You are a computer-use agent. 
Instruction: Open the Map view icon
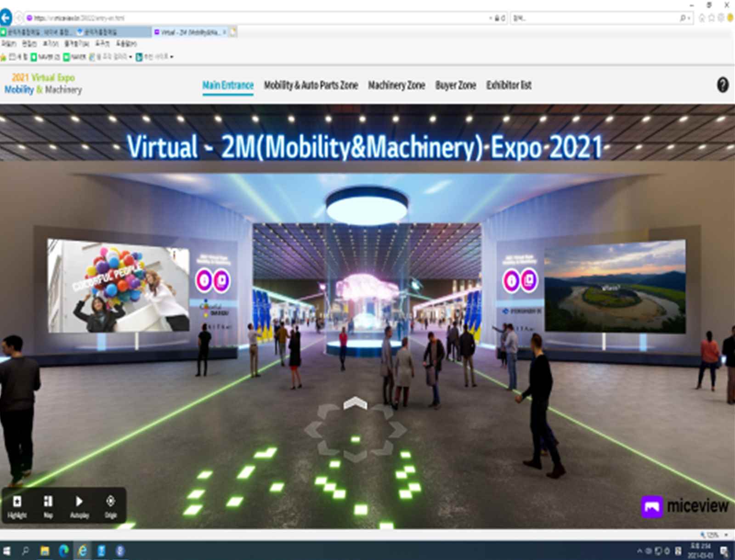coord(48,506)
